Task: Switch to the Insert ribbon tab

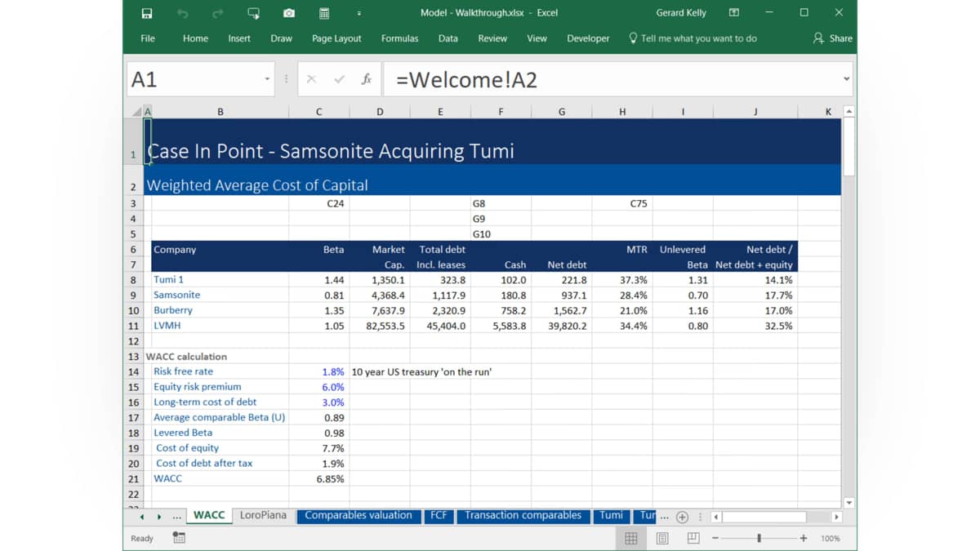Action: coord(239,38)
